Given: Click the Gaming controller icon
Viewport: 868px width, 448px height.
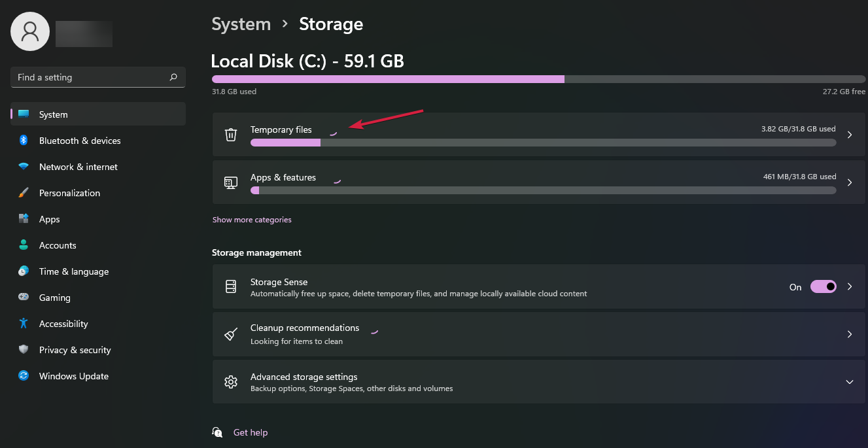Looking at the screenshot, I should pyautogui.click(x=24, y=298).
